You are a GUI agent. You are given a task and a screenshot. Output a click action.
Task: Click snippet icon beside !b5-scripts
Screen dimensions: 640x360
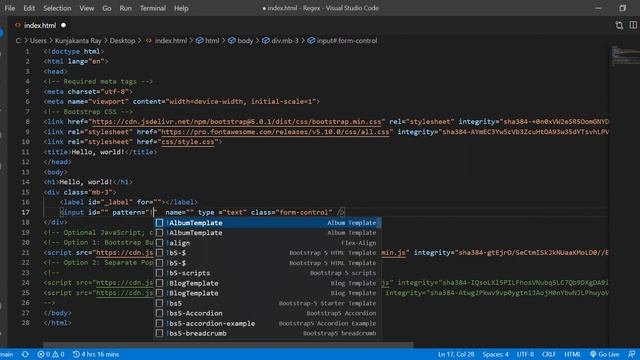click(160, 273)
